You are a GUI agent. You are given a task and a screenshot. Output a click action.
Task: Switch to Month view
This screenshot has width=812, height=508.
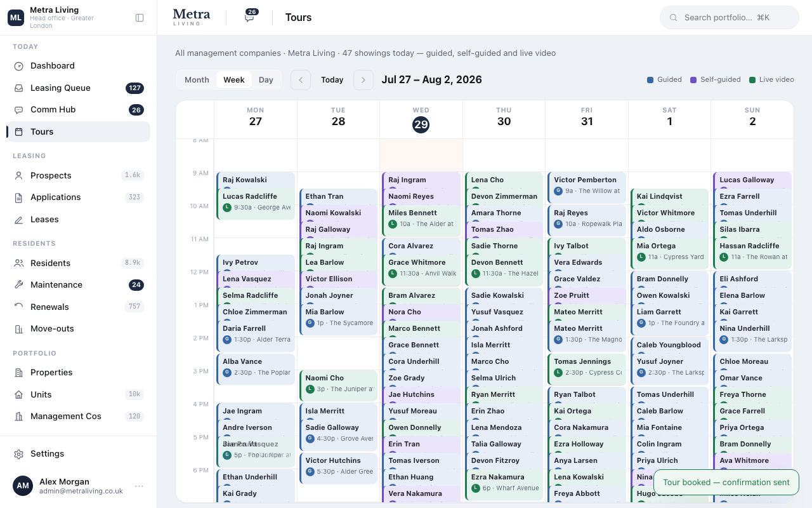point(197,80)
